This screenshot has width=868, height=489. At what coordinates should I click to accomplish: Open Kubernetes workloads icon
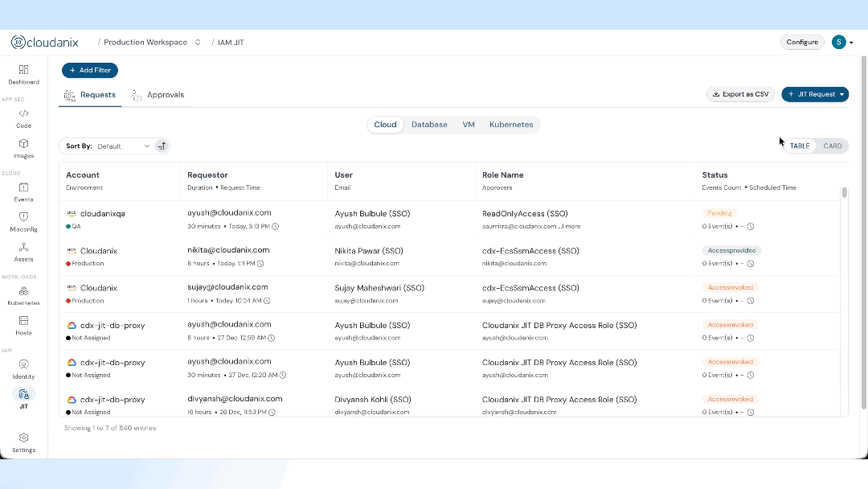coord(23,295)
